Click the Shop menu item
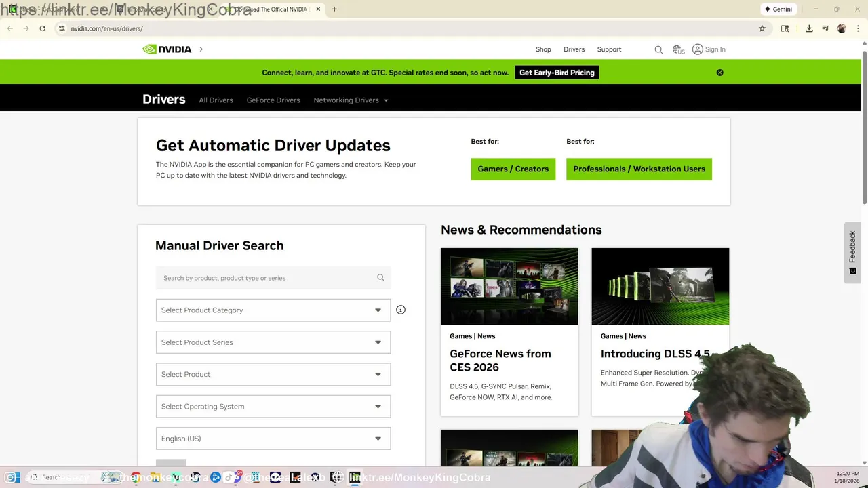Image resolution: width=868 pixels, height=488 pixels. (x=543, y=49)
